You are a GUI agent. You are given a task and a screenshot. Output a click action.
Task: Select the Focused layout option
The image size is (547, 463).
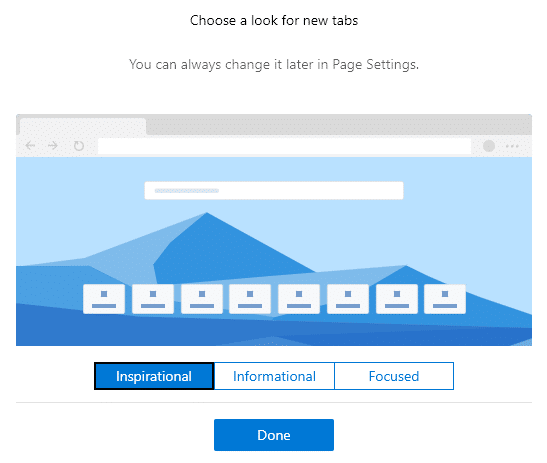pyautogui.click(x=394, y=376)
